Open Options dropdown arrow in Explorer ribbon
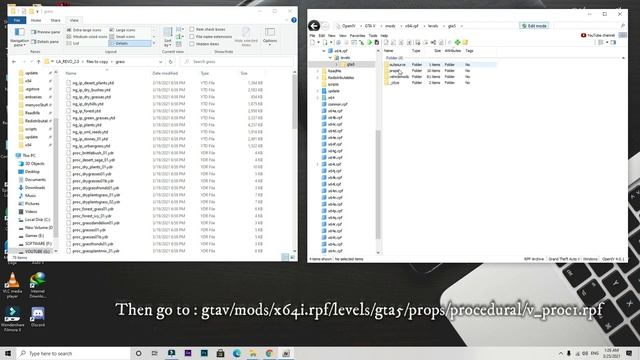 (x=270, y=44)
